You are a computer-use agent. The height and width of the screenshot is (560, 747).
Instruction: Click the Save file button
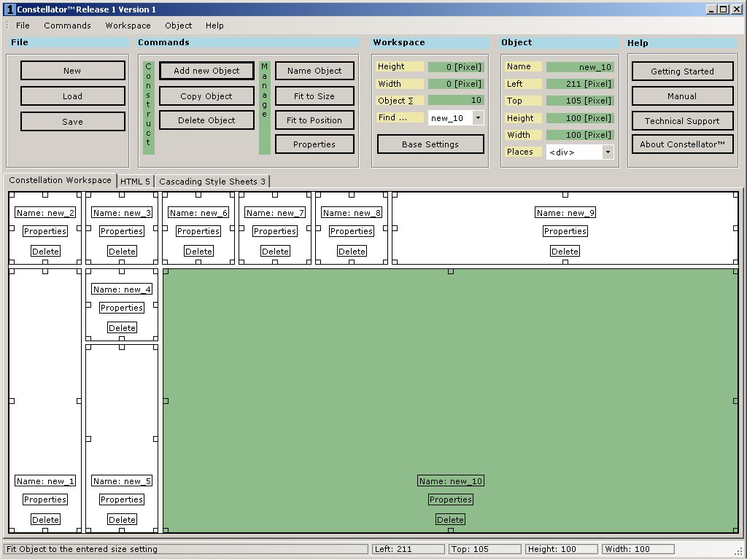tap(72, 122)
